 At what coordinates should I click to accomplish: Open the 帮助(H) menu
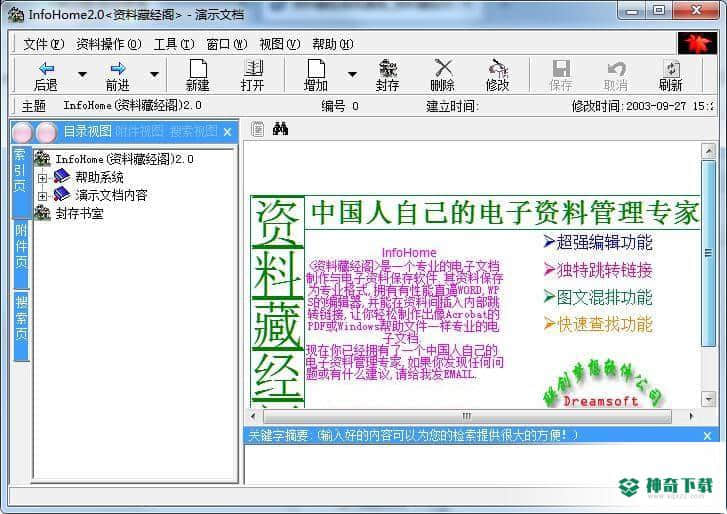(x=333, y=44)
